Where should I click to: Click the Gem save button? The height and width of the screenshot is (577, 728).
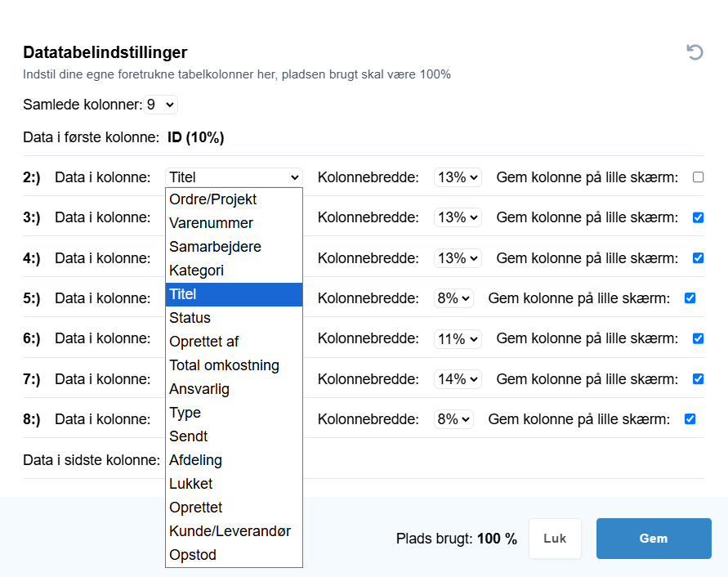tap(654, 539)
